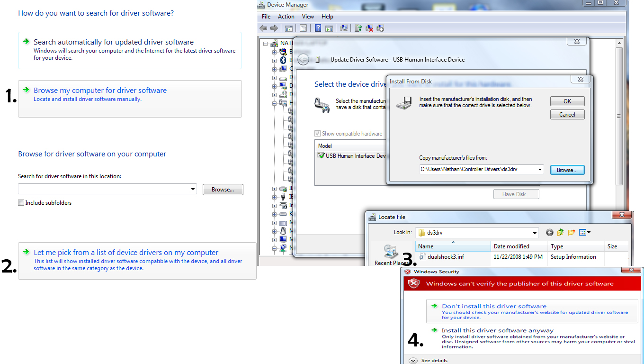Click Have Disk... button
This screenshot has width=644, height=364.
point(516,194)
